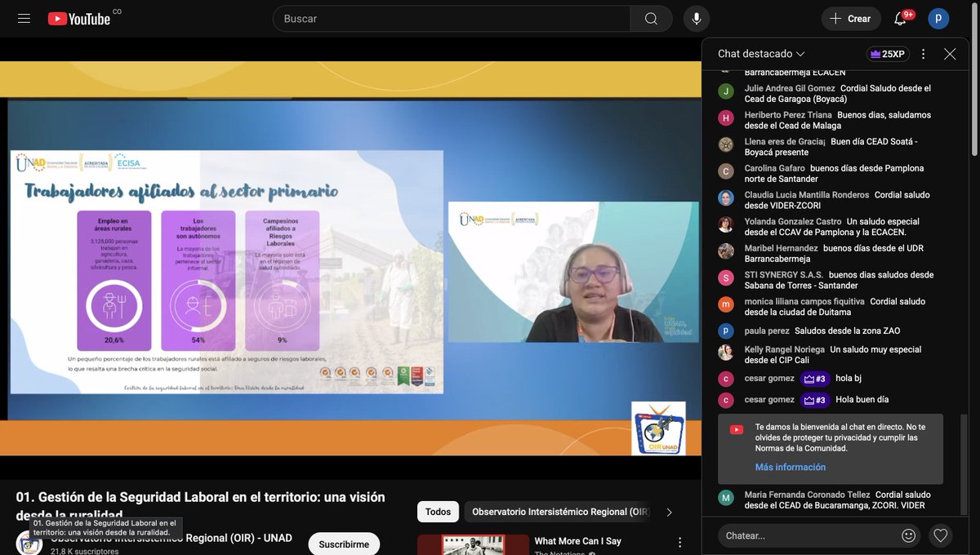Open the hamburger guide menu
980x555 pixels.
click(x=24, y=18)
